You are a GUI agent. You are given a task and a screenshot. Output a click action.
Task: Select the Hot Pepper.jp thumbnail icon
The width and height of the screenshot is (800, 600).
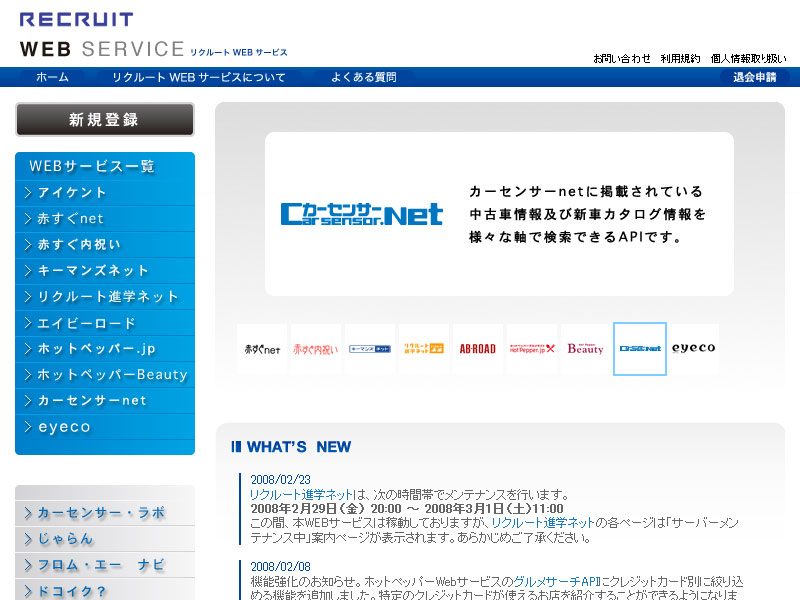[532, 349]
